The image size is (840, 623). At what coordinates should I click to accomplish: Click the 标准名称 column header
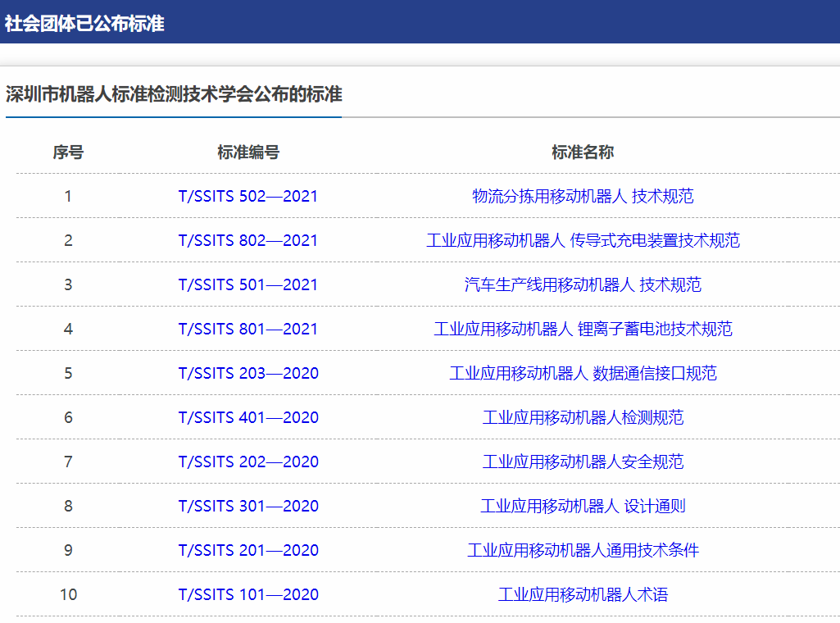click(583, 152)
